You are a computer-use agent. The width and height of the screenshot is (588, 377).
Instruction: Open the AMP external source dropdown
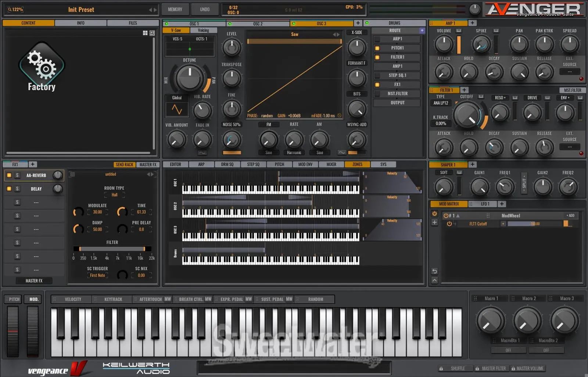[570, 72]
